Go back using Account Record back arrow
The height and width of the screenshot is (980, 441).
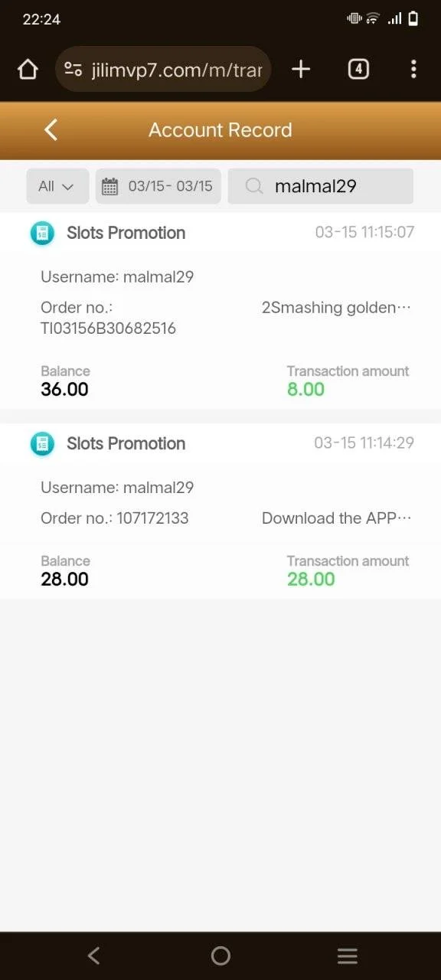coord(51,129)
